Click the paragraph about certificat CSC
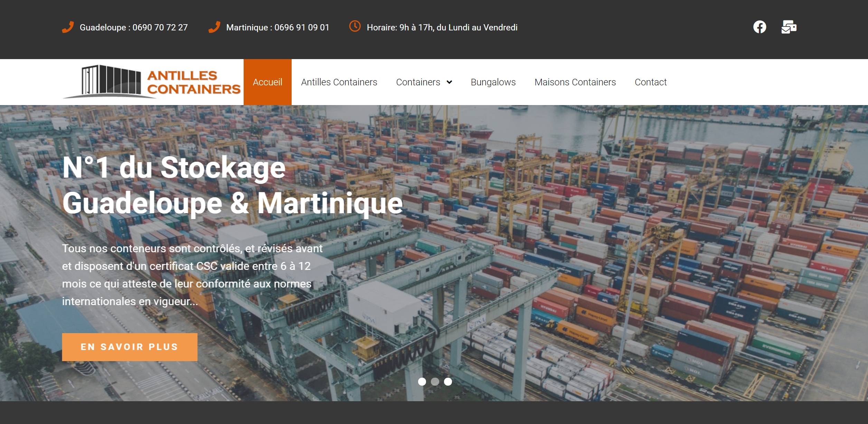Image resolution: width=868 pixels, height=424 pixels. (x=192, y=275)
